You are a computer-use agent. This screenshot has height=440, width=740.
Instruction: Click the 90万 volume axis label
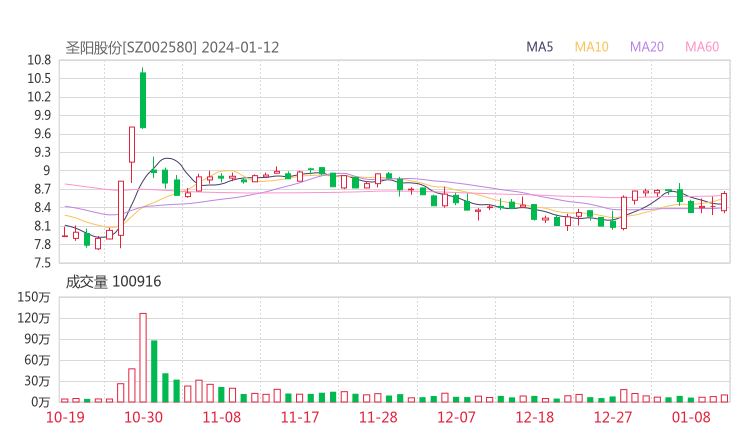(37, 339)
